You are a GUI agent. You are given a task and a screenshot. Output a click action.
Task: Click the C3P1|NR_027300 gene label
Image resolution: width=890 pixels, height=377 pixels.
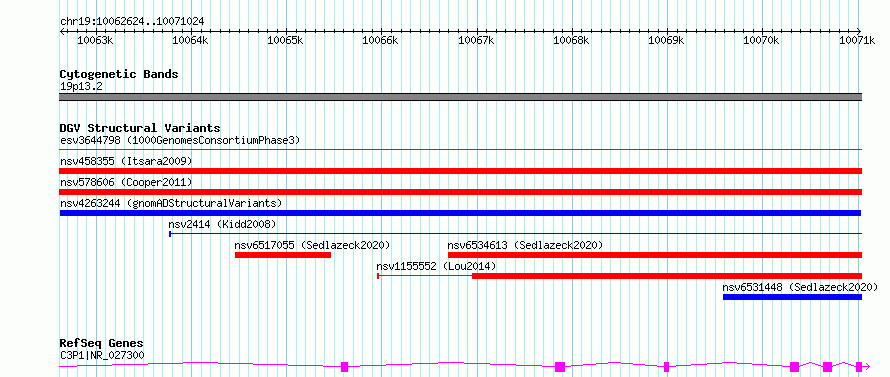pos(102,355)
